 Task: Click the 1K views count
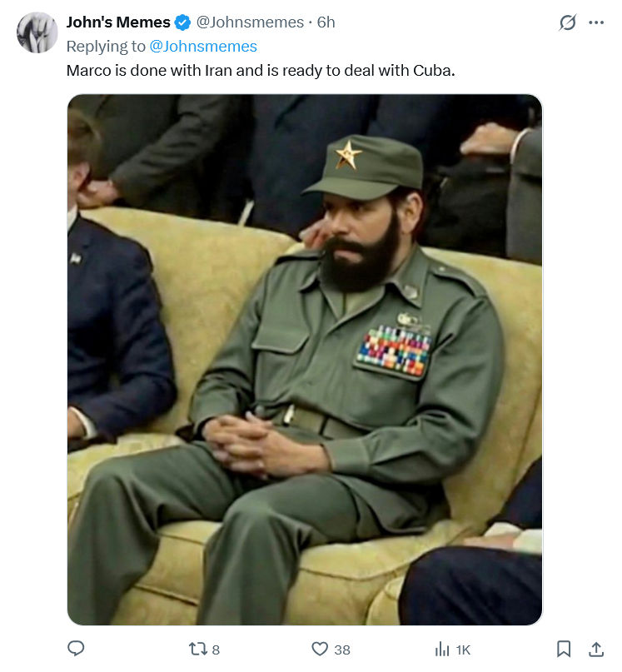point(463,650)
